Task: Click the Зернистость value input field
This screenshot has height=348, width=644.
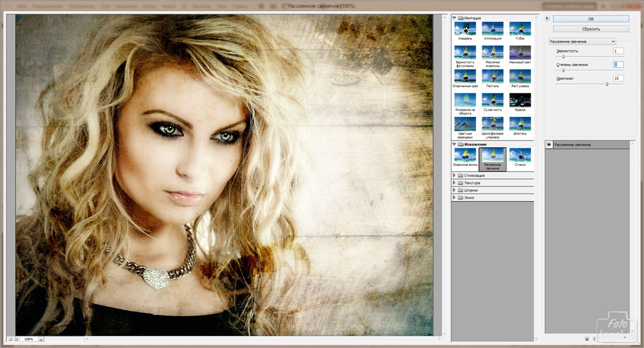Action: [618, 51]
